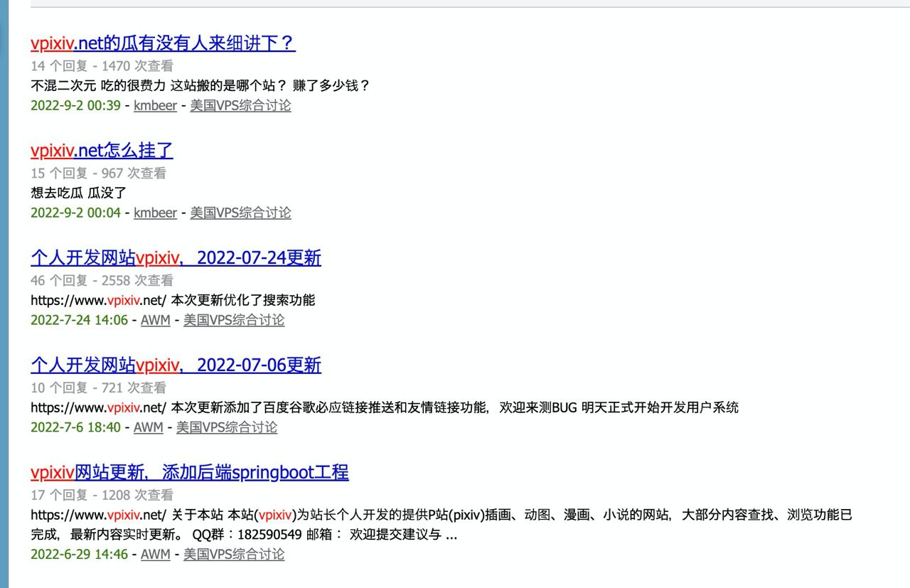910x588 pixels.
Task: Go to 美国VPS综合讨论 forum from 2022-7-24 post
Action: click(x=234, y=321)
